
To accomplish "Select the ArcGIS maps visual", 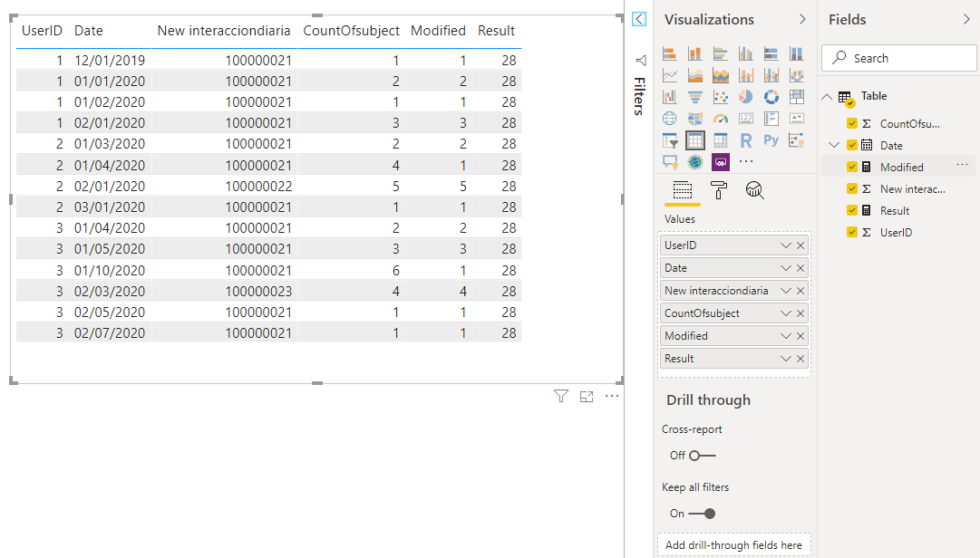I will [x=695, y=162].
